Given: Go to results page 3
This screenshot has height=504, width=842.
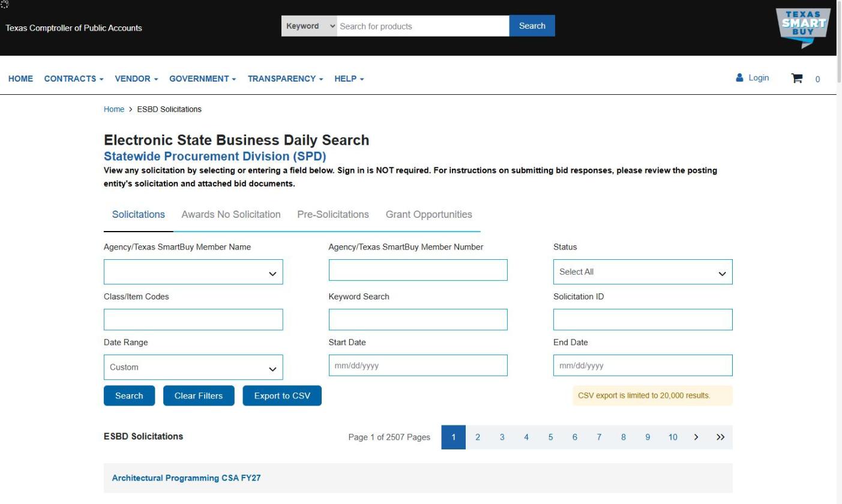Looking at the screenshot, I should [502, 437].
